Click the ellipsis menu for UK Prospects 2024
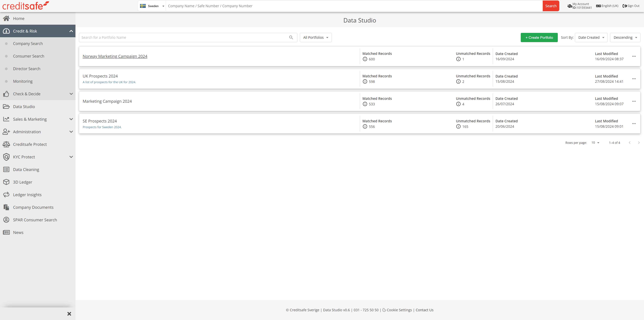Image resolution: width=644 pixels, height=320 pixels. (634, 79)
